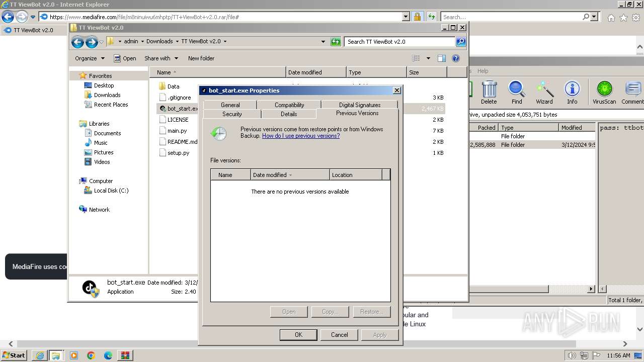The image size is (644, 362).
Task: Expand Downloads breadcrumb arrow
Action: click(177, 42)
